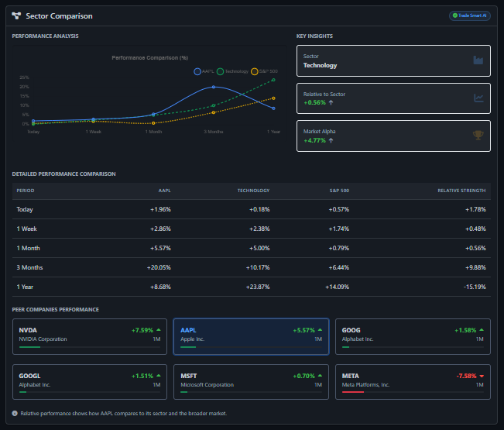Screen dimensions: 504x430
Task: Click the up arrow next to +4.77% alpha
Action: 331,140
